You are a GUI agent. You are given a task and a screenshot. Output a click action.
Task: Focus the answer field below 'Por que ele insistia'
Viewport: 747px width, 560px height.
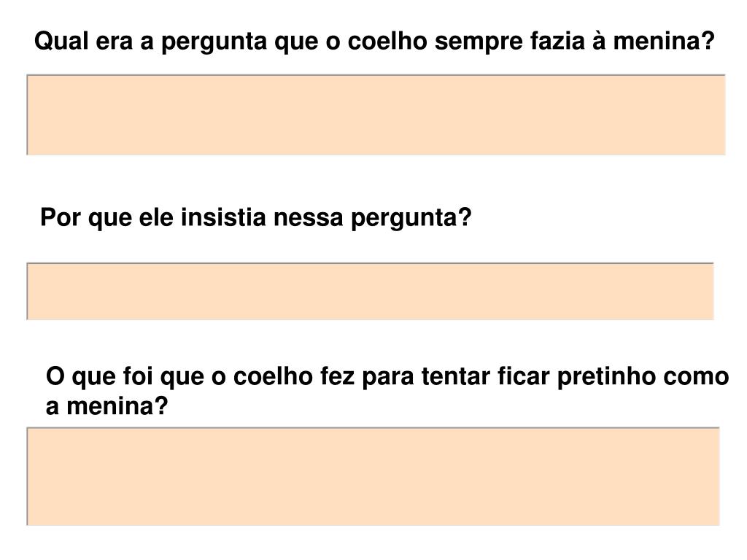pos(370,291)
